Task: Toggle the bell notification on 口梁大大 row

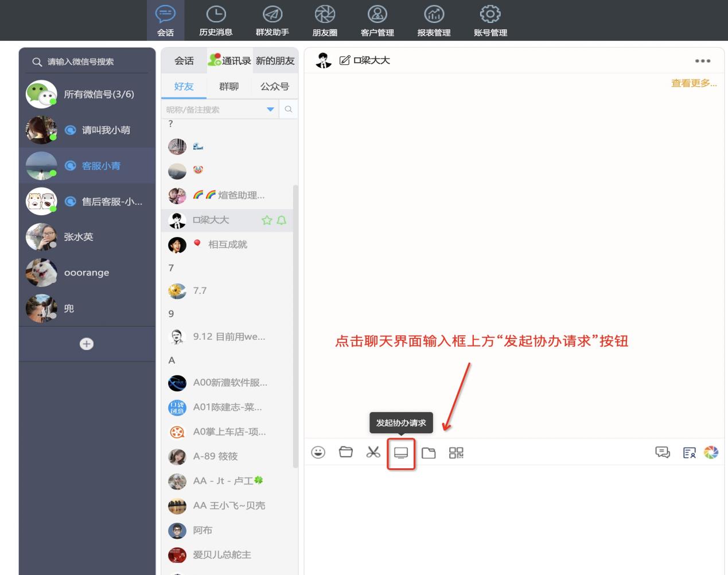Action: [282, 220]
